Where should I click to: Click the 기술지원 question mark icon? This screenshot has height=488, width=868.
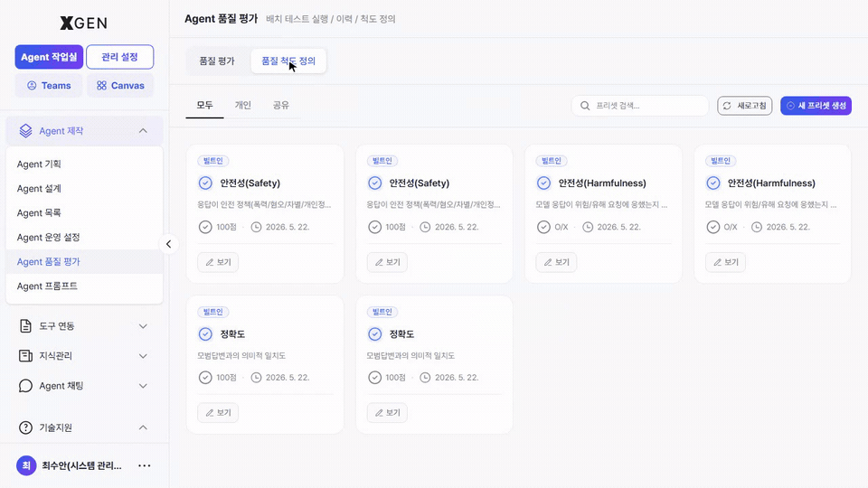point(25,427)
